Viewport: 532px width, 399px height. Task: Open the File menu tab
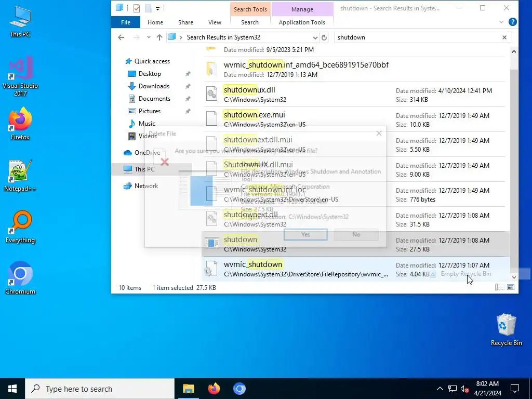[x=126, y=22]
